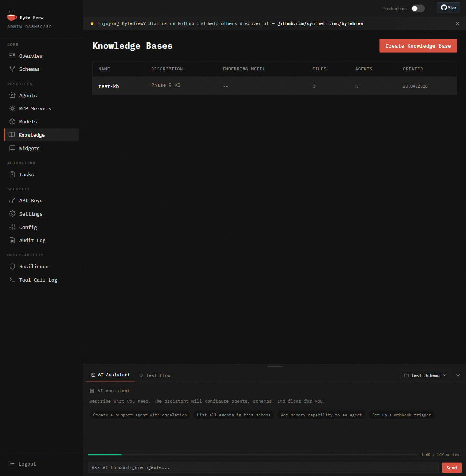Click the NAME column header

104,69
